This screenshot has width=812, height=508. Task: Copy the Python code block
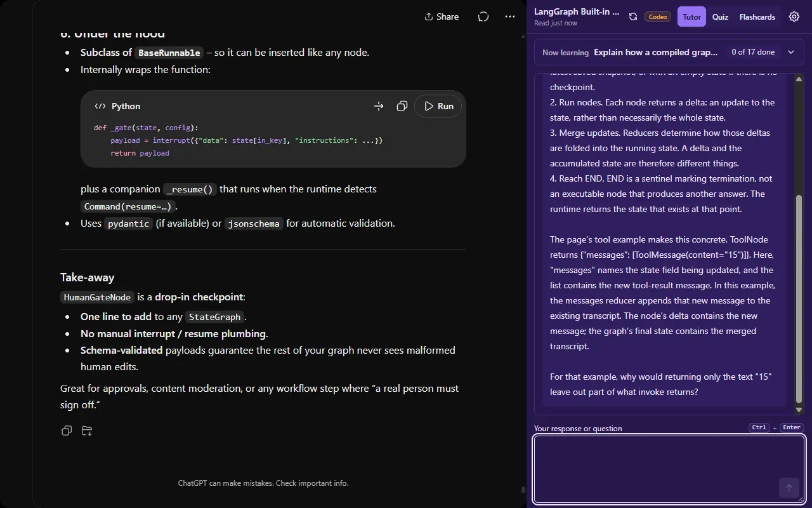pyautogui.click(x=402, y=106)
